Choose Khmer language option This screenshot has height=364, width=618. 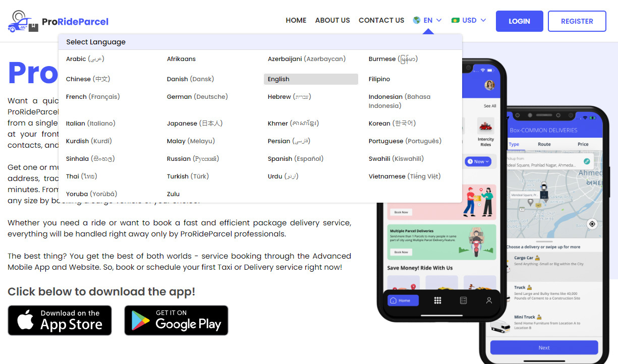click(293, 124)
